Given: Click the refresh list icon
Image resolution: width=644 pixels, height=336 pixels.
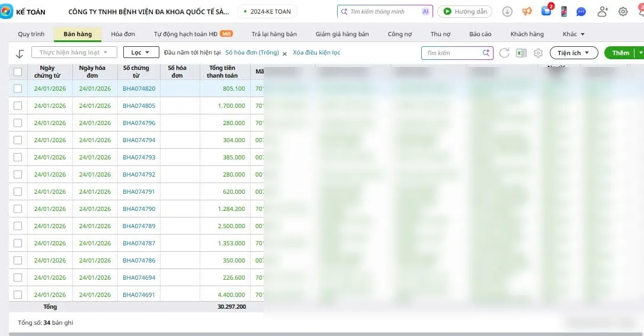Looking at the screenshot, I should point(504,53).
